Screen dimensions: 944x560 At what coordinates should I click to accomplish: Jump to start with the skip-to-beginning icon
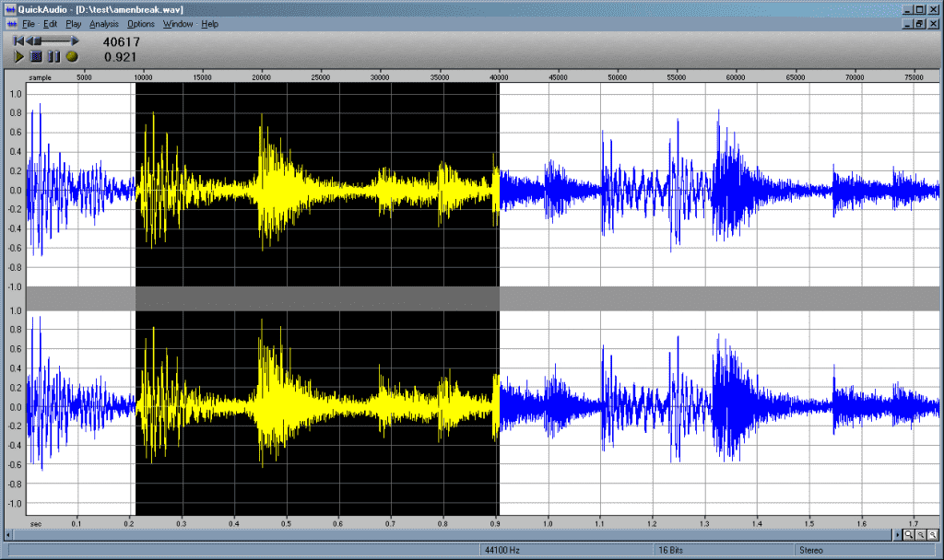[x=18, y=41]
